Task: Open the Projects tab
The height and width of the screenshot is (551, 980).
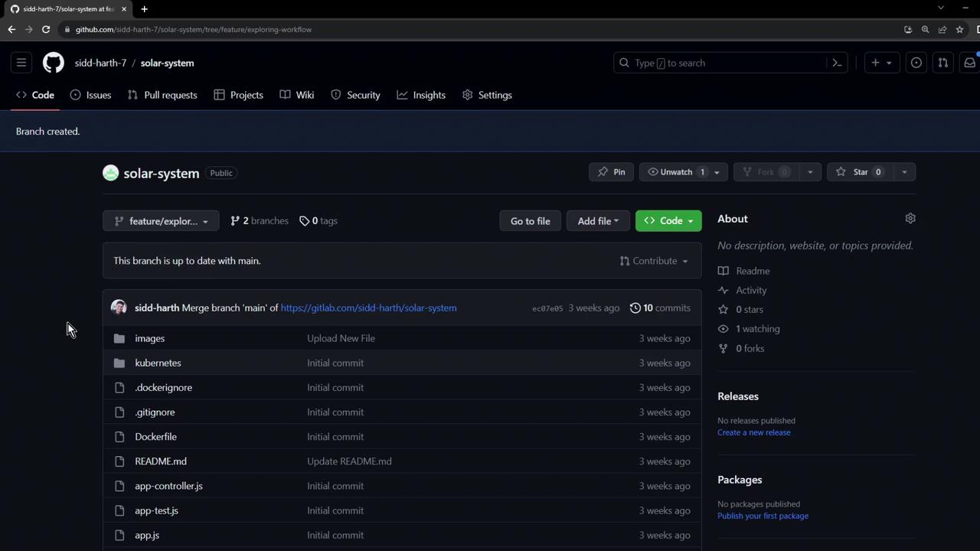Action: 239,95
